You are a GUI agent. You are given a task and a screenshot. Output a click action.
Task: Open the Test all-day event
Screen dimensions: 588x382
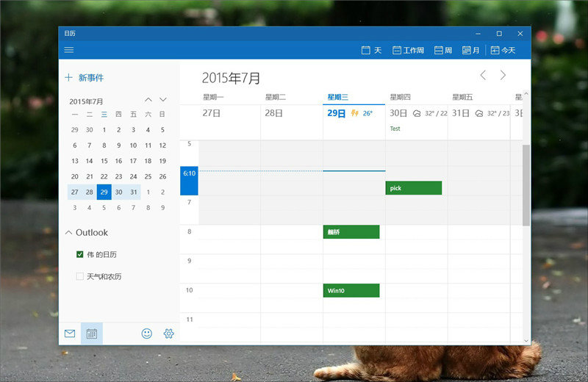coord(395,129)
